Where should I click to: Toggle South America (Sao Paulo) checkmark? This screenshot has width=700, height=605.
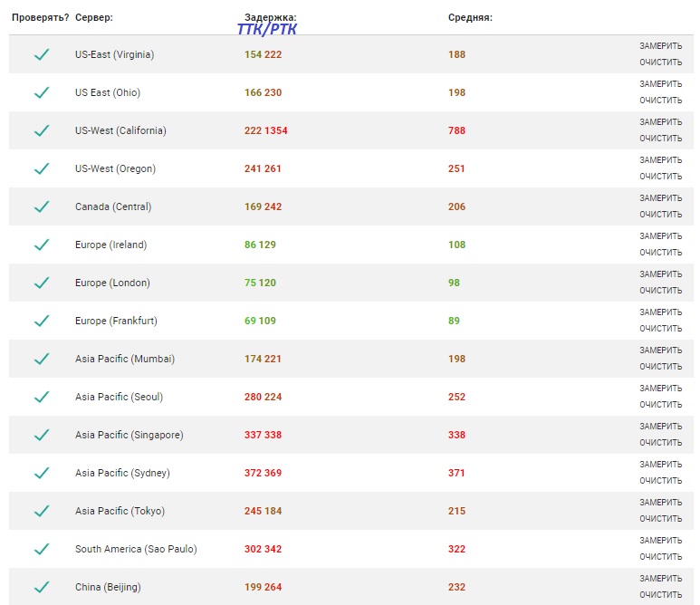41,549
